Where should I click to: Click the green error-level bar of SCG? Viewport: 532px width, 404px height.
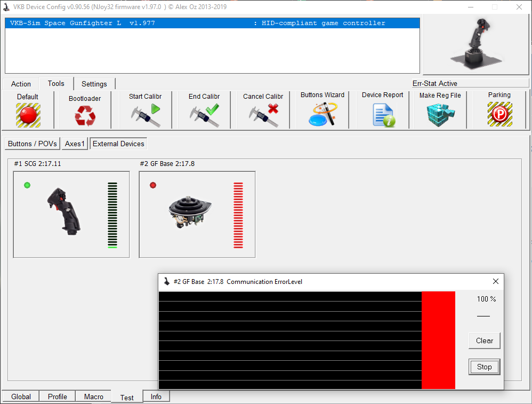point(112,215)
